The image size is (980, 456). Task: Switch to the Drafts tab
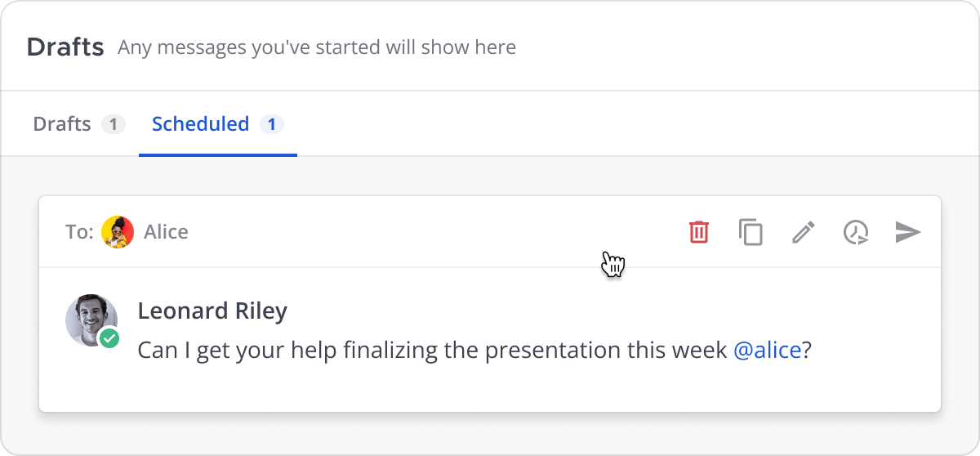tap(62, 124)
